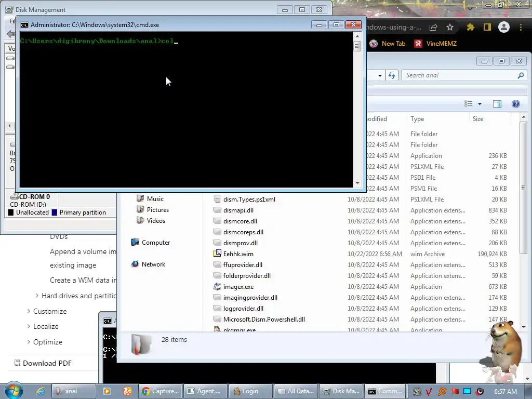Viewport: 532px width, 399px height.
Task: Click cmd window scroll down arrow
Action: pos(357,183)
